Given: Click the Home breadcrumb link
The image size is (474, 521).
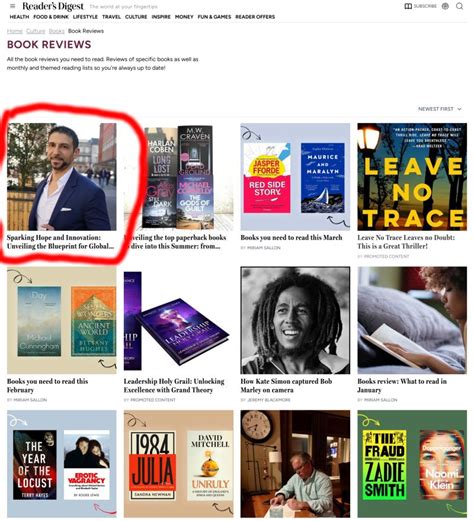Looking at the screenshot, I should [x=15, y=31].
